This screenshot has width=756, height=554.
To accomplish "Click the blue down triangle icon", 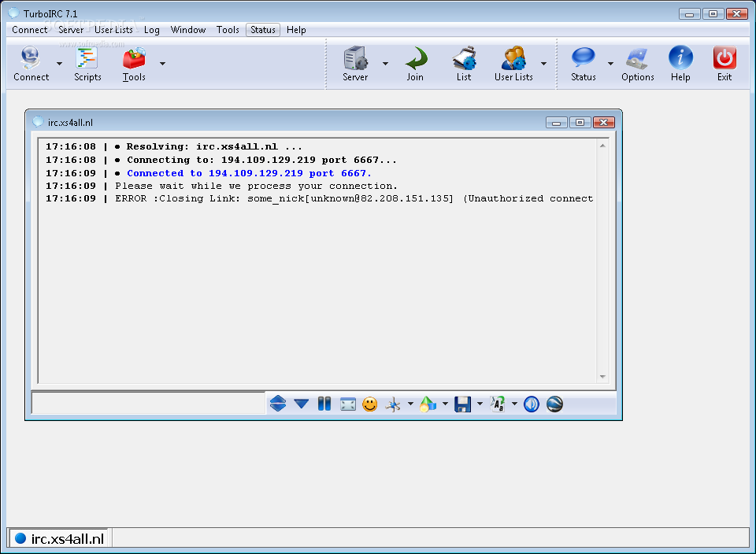I will (x=302, y=404).
